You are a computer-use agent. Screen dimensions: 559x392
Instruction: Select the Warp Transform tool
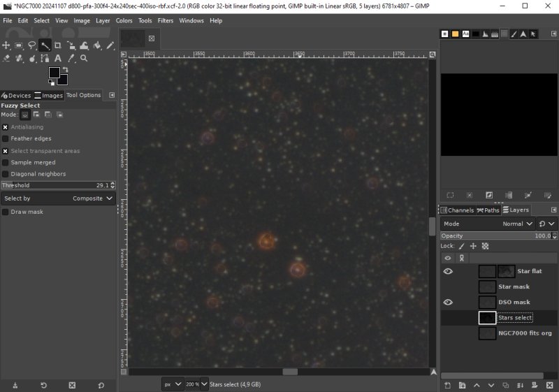84,45
